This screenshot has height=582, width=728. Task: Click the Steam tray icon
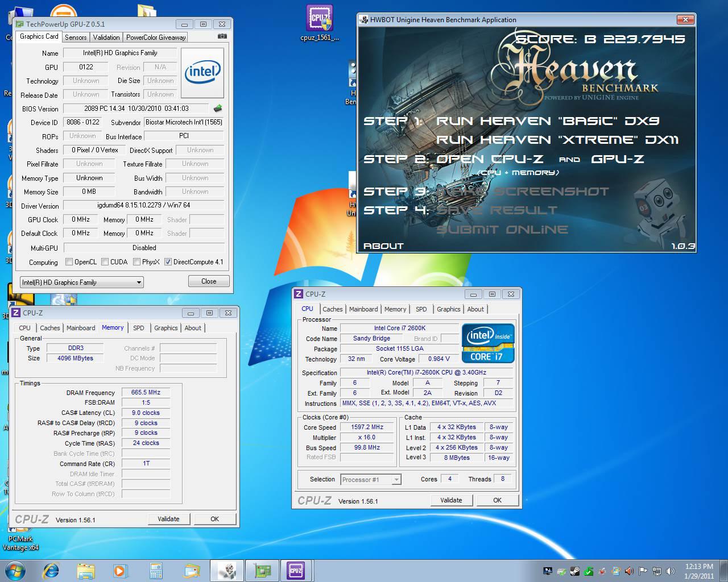[575, 571]
